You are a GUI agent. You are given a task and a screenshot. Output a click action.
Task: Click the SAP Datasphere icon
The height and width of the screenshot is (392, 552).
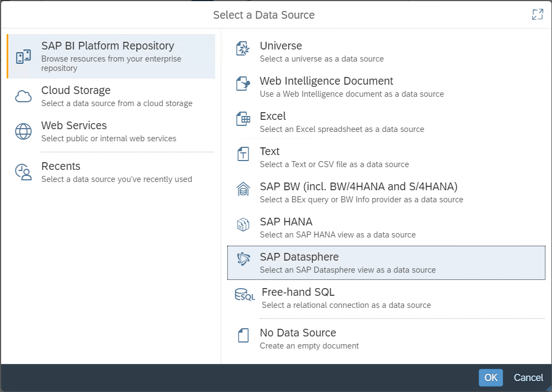point(243,259)
